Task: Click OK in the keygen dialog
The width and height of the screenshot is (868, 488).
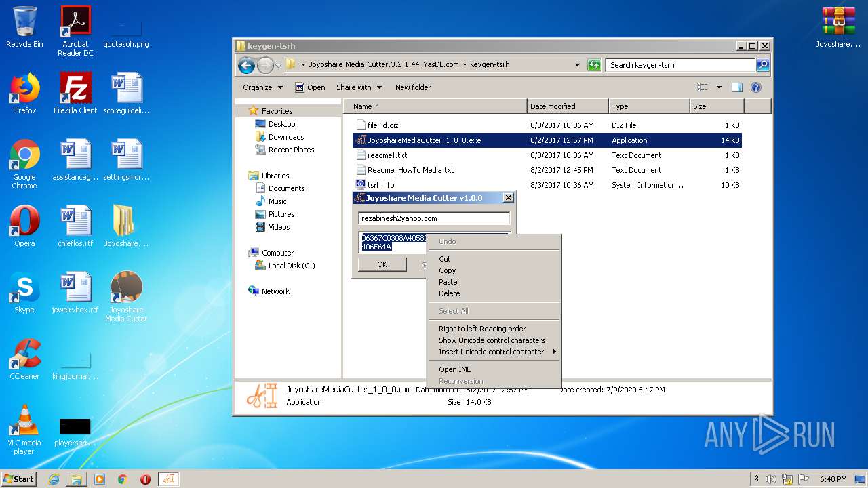Action: pyautogui.click(x=382, y=264)
